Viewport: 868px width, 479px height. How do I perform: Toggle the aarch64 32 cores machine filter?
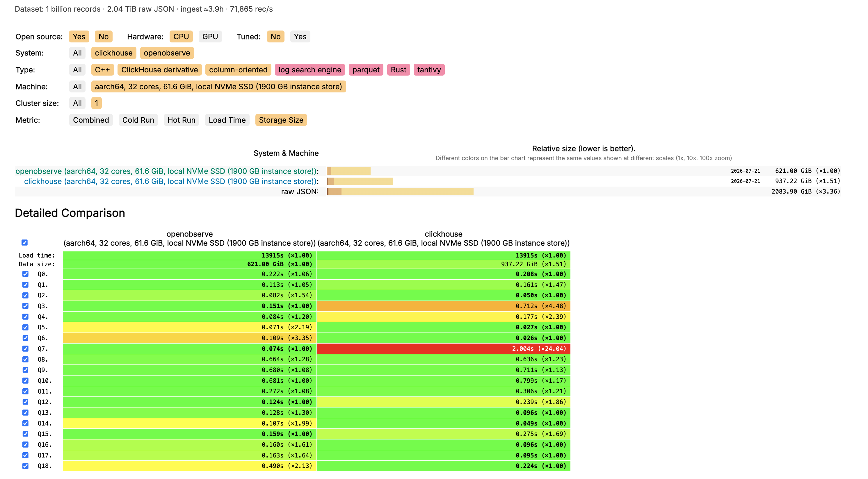[218, 87]
